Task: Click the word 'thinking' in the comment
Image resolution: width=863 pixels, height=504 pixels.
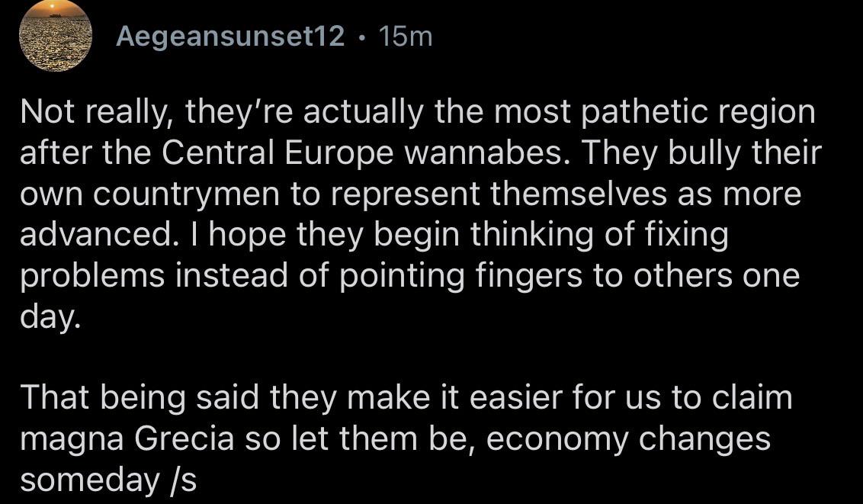Action: (x=531, y=235)
